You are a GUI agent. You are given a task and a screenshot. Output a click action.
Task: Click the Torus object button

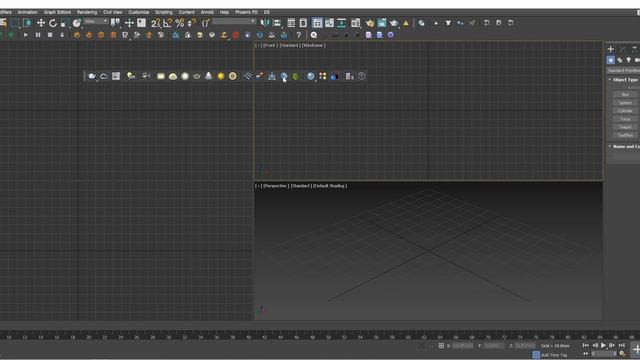tap(625, 119)
